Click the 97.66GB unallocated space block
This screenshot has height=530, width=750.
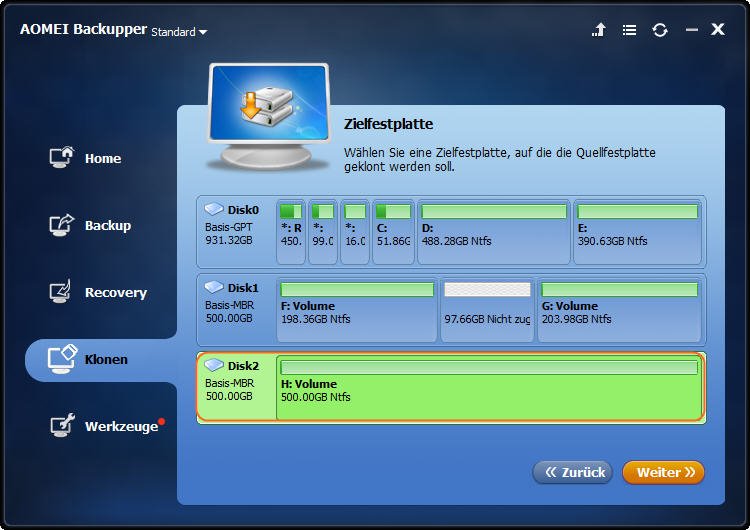(x=487, y=310)
